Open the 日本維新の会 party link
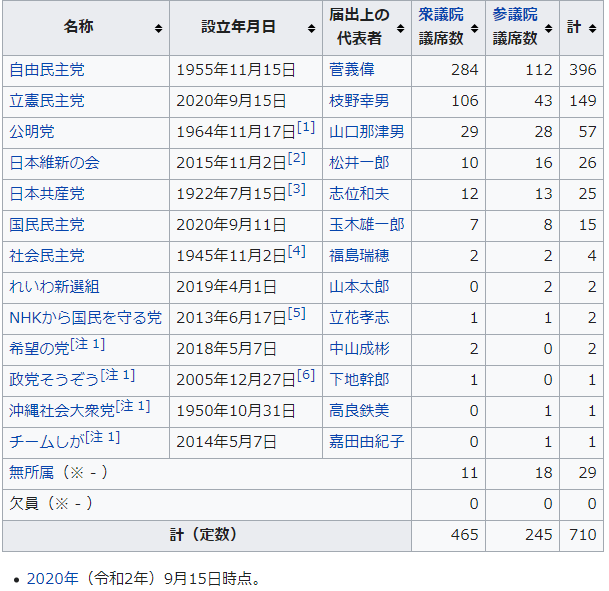 [54, 163]
